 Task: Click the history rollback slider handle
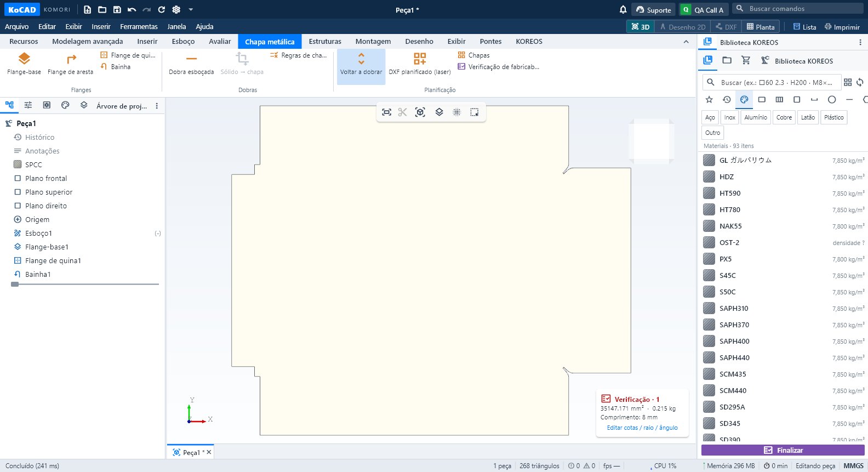click(x=15, y=284)
